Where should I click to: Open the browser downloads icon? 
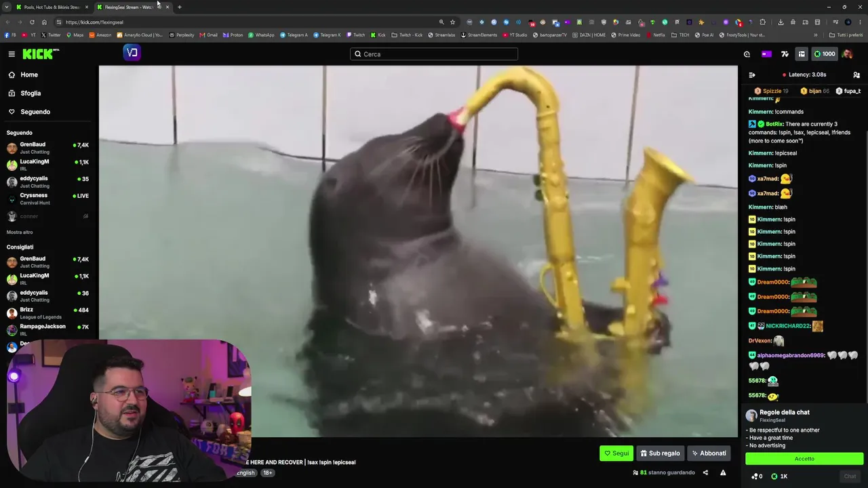780,22
